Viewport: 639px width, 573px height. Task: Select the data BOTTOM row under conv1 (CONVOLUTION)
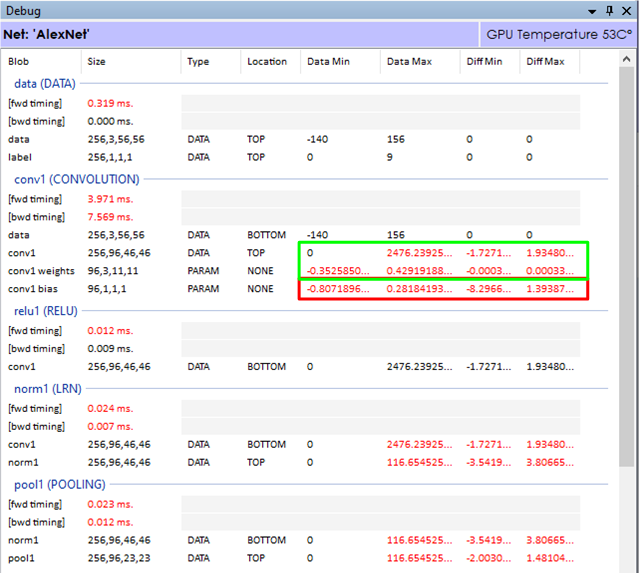pos(293,235)
